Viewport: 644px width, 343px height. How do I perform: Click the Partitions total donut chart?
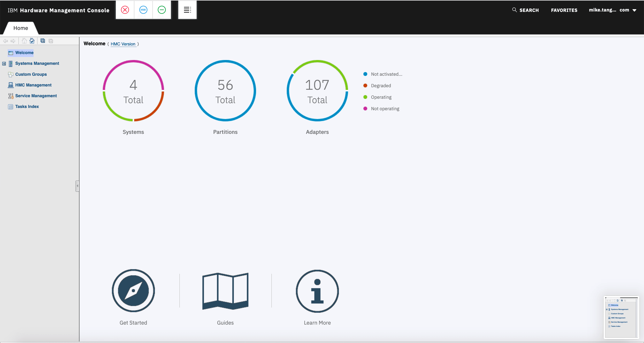(x=225, y=91)
